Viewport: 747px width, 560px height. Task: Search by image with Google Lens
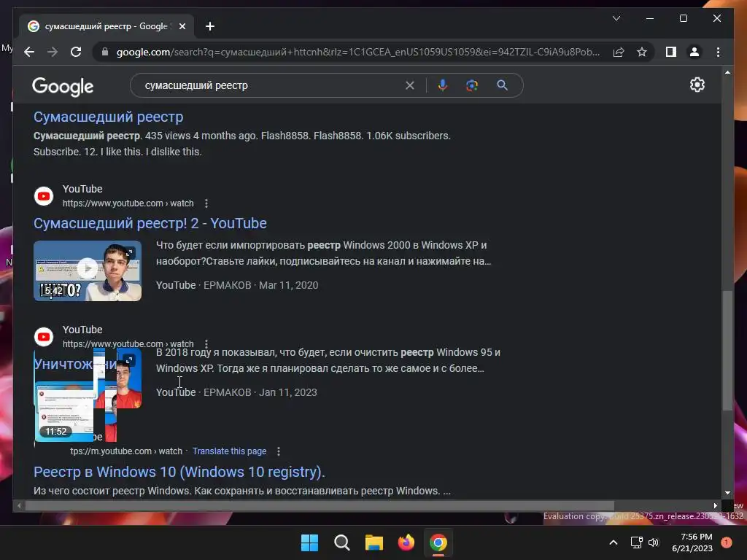[472, 85]
